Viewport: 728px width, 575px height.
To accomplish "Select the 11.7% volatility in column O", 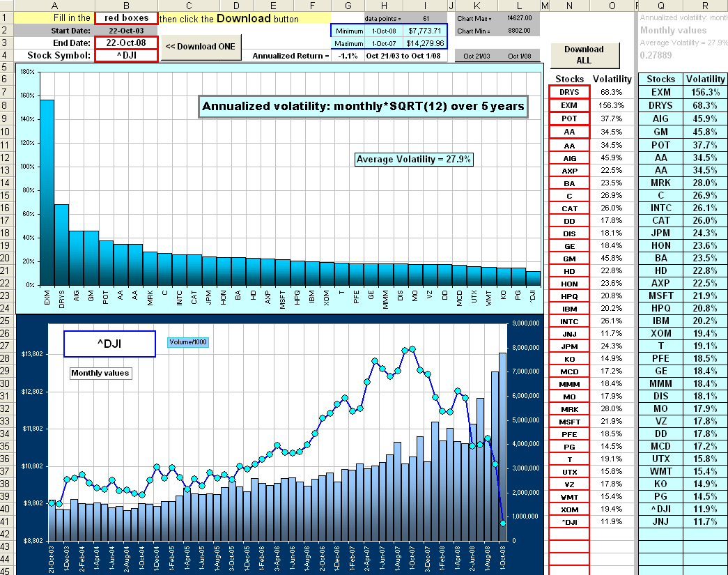I will point(612,333).
